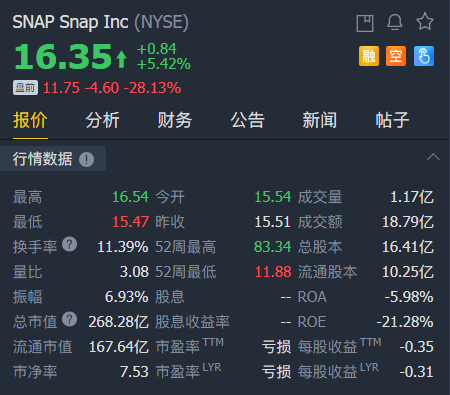450x395 pixels.
Task: Open help icon next to 换手率
Action: pos(70,244)
